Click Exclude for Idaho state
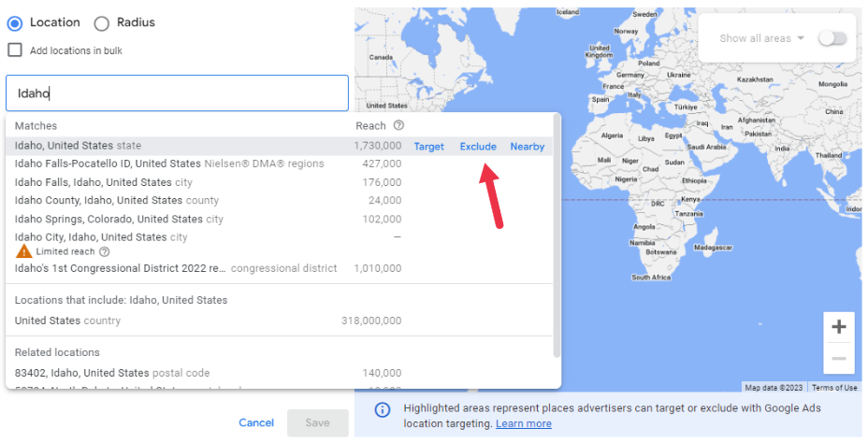The width and height of the screenshot is (868, 442). click(x=478, y=147)
